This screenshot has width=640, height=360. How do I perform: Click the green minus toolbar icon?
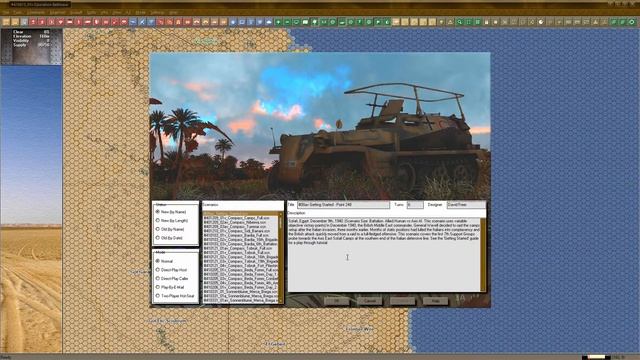(287, 22)
